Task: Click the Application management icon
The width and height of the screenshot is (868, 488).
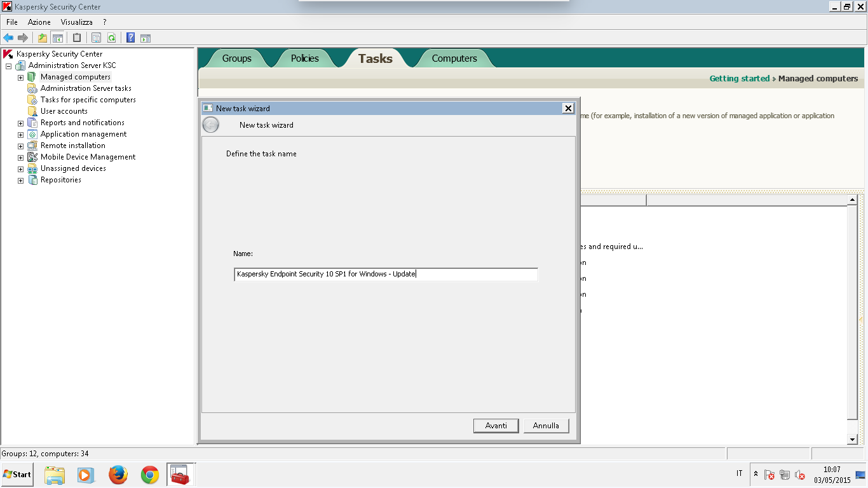Action: point(32,134)
